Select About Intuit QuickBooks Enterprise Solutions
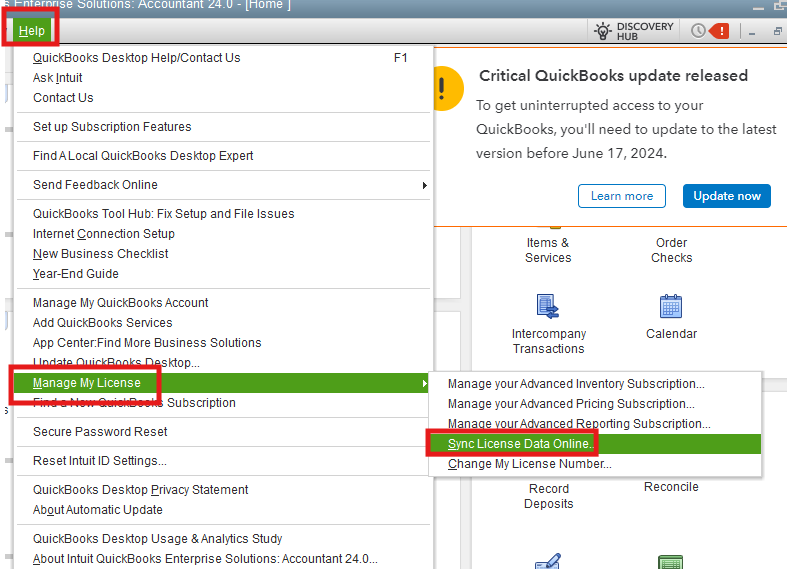 pos(224,559)
